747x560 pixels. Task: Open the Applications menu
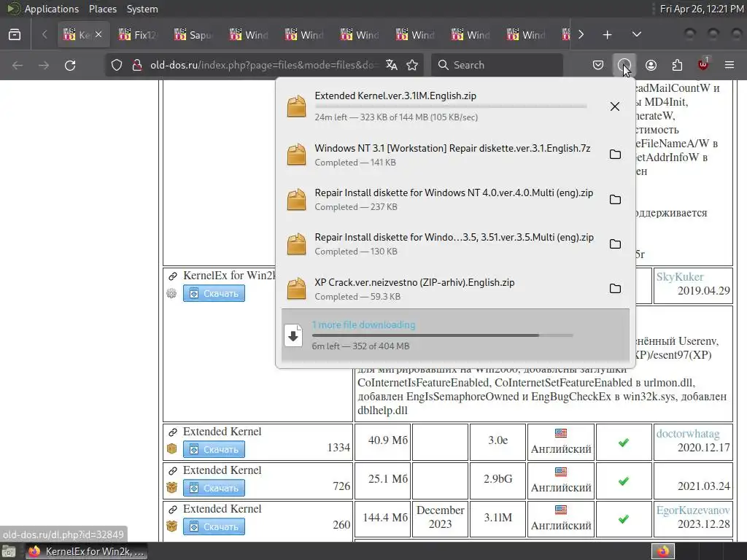52,9
